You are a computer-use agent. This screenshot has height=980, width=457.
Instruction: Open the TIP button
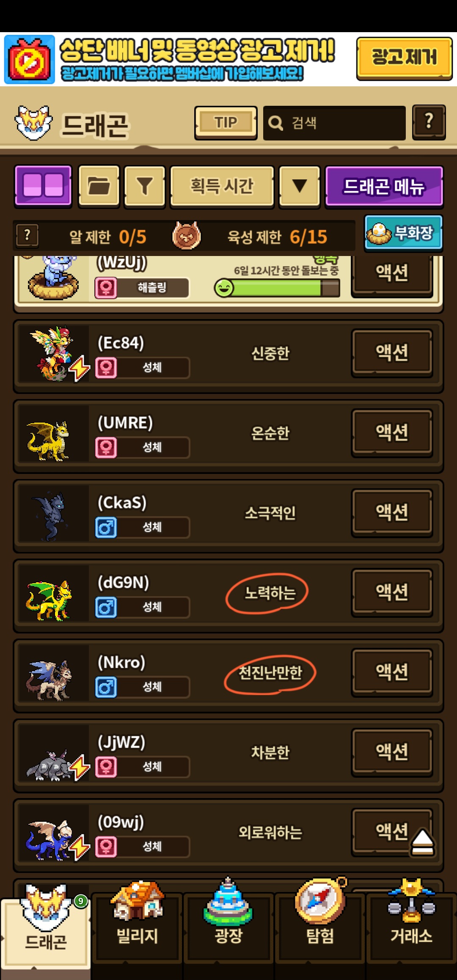[226, 123]
